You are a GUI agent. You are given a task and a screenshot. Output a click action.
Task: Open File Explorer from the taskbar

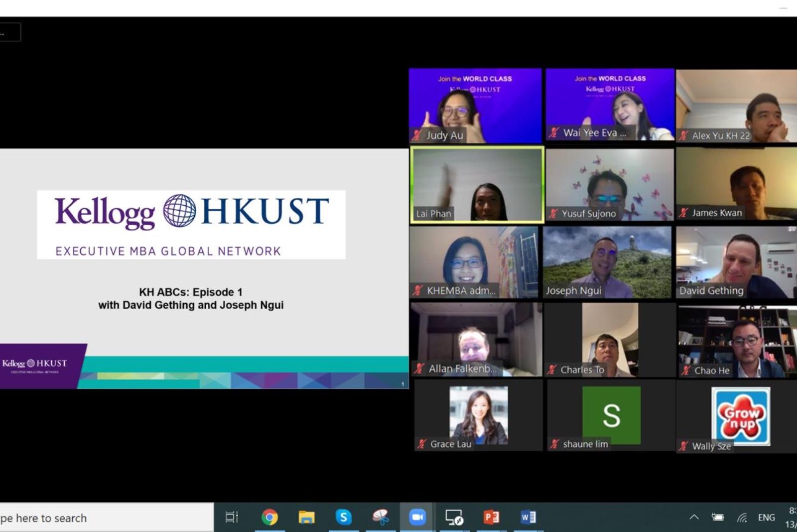[x=306, y=518]
